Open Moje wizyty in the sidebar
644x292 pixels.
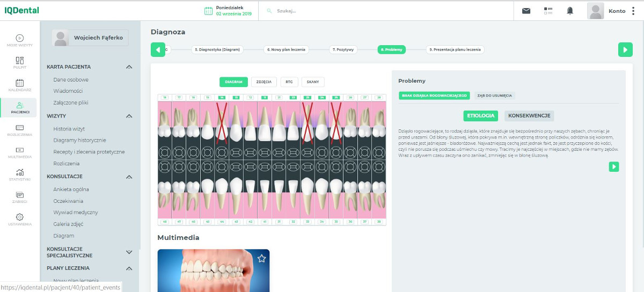click(19, 40)
